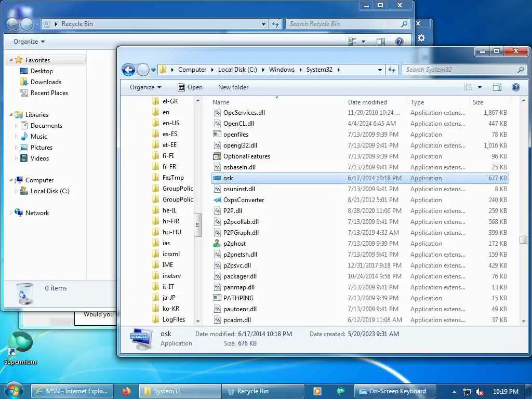
Task: Collapse the Computer group in Recycle Bin window
Action: click(x=11, y=180)
